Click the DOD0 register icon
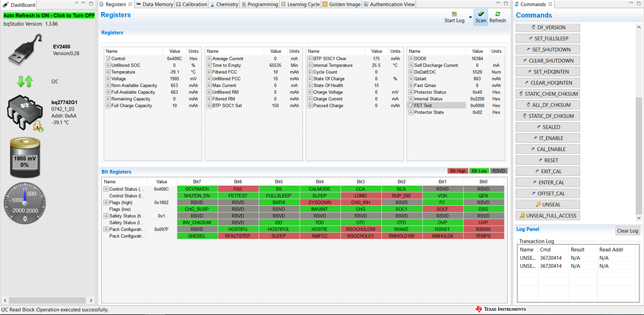 click(x=411, y=59)
